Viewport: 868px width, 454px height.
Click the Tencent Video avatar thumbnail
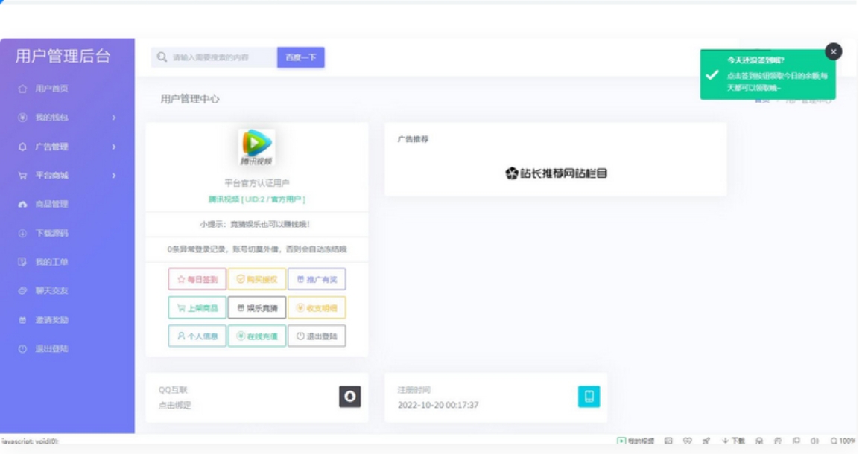(256, 147)
